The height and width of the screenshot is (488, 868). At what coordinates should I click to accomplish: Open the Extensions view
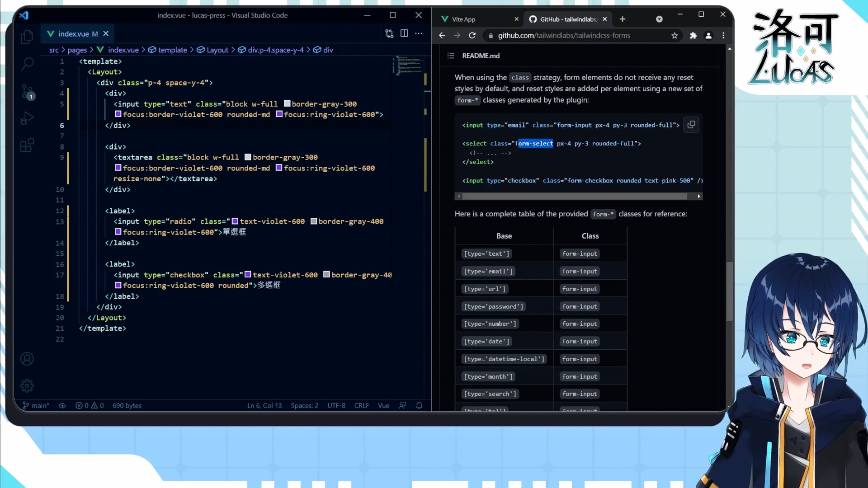pos(27,145)
